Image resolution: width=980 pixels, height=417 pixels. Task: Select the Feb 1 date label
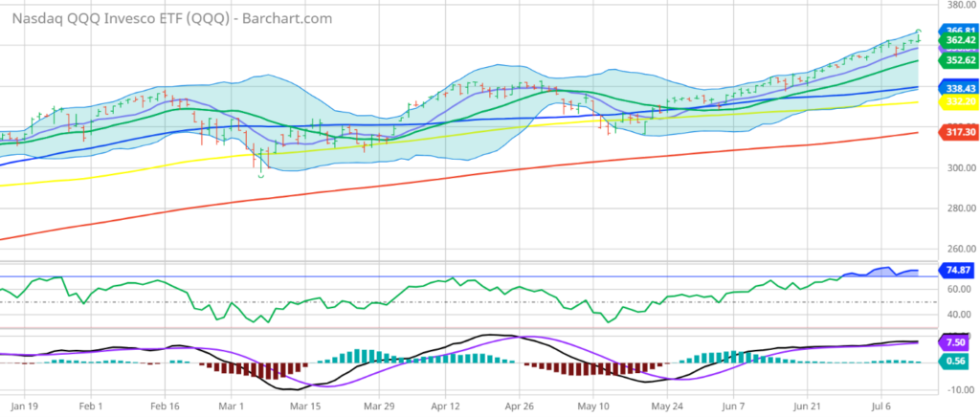coord(91,406)
